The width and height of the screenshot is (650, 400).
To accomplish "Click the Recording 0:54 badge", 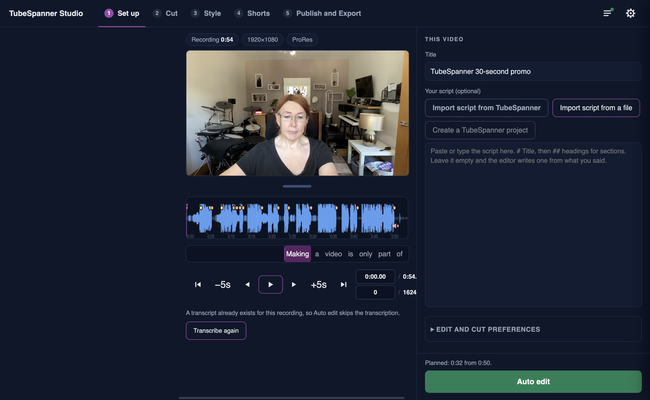I will [212, 40].
